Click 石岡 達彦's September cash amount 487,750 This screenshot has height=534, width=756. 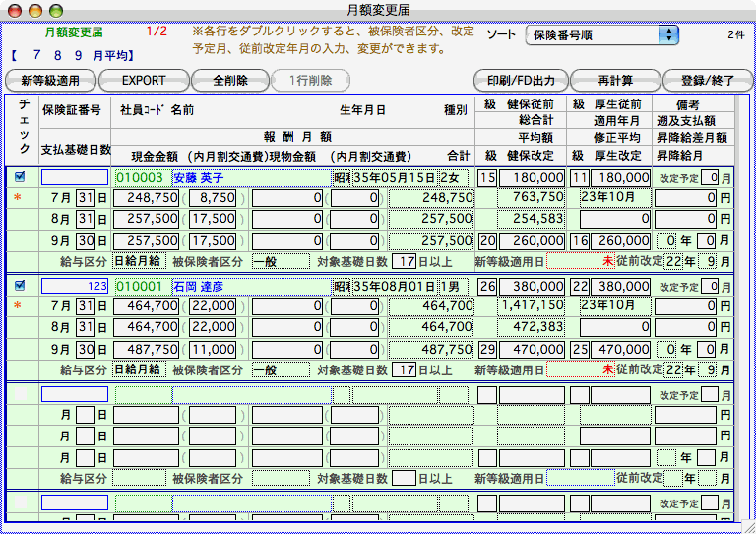point(147,349)
